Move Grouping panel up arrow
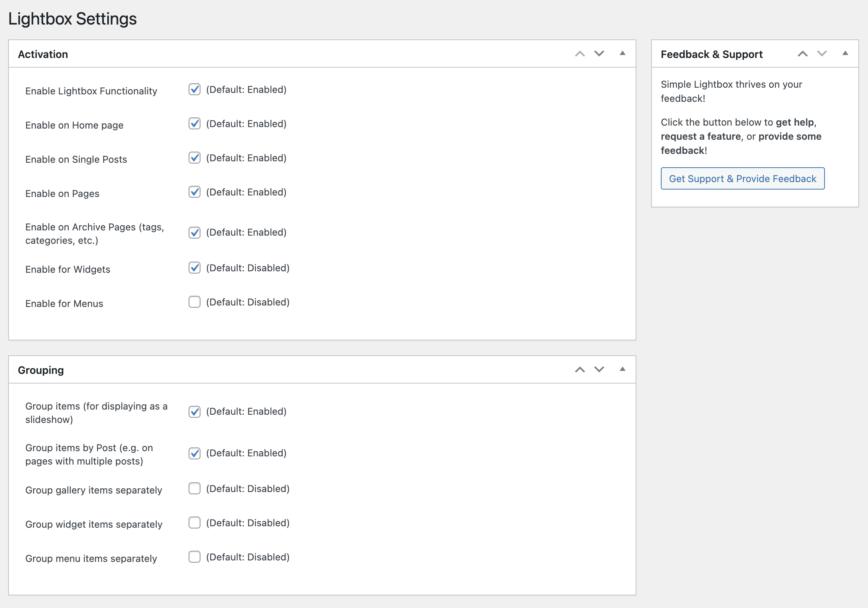Viewport: 868px width, 608px height. [x=580, y=370]
